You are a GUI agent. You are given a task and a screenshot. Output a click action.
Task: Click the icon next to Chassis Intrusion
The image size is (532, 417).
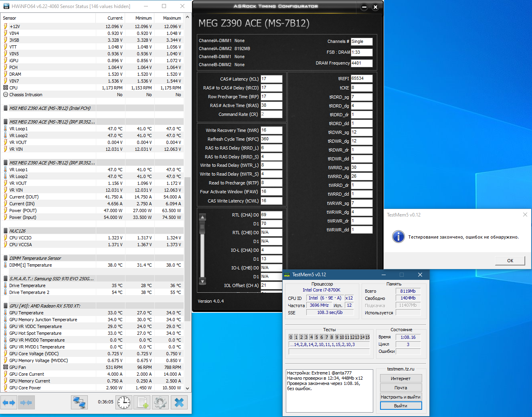[6, 95]
